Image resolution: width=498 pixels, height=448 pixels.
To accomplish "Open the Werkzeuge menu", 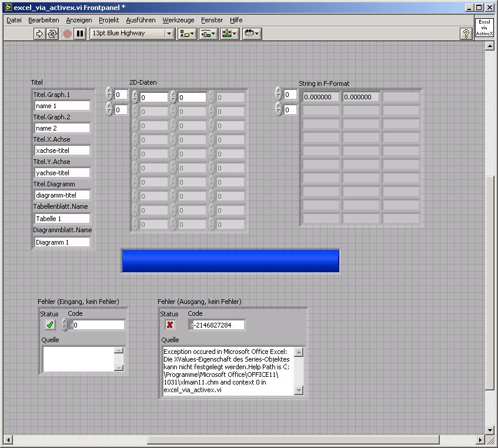I will [178, 20].
